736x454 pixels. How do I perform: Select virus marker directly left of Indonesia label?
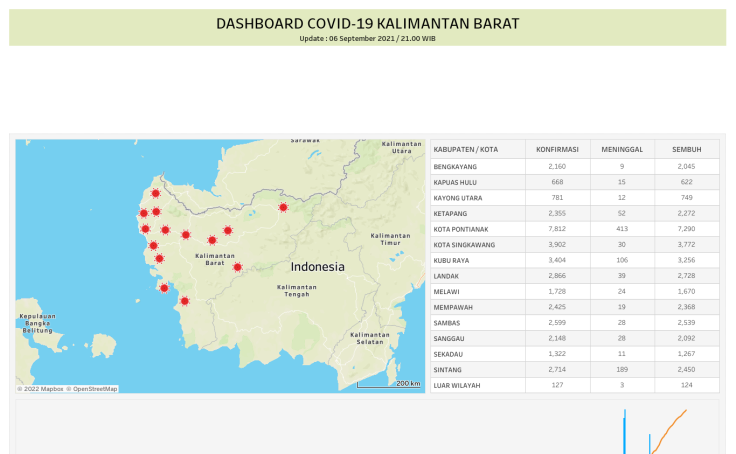pos(237,267)
